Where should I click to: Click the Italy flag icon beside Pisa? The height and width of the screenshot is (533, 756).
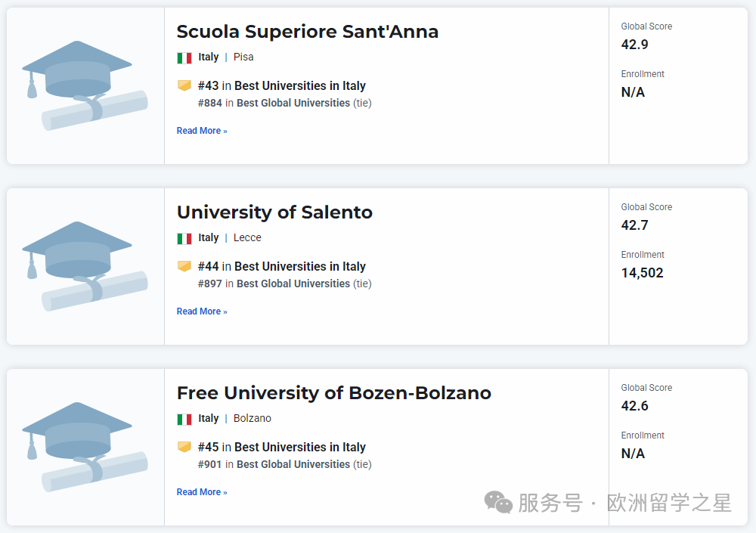point(184,57)
